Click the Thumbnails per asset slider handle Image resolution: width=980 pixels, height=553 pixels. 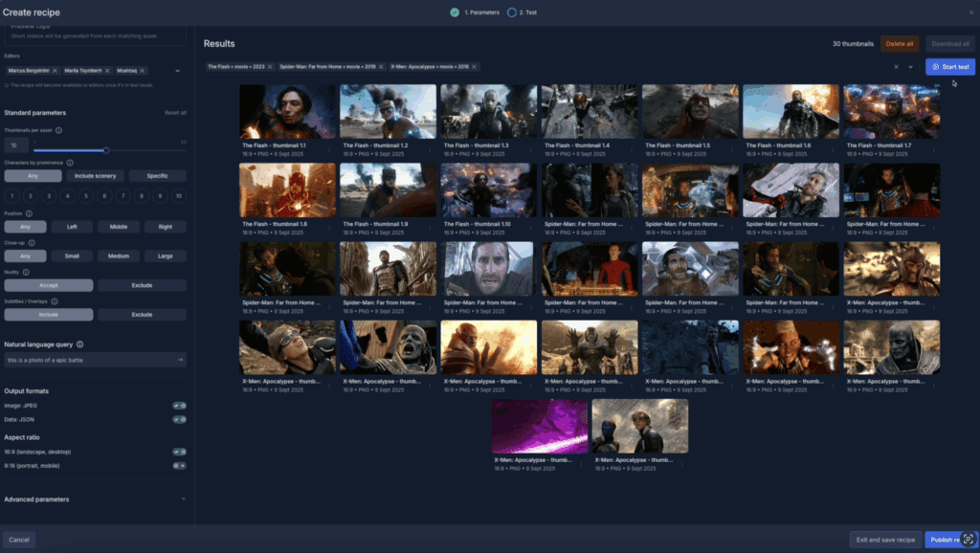(x=106, y=150)
